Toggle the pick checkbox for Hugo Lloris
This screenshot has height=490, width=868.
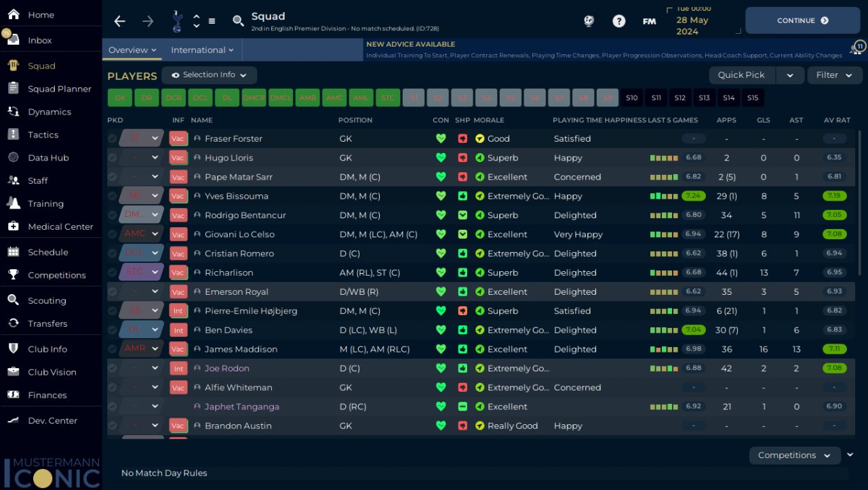[113, 158]
